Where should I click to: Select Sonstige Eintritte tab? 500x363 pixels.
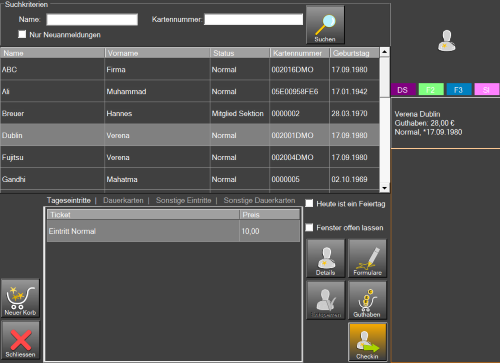click(183, 200)
